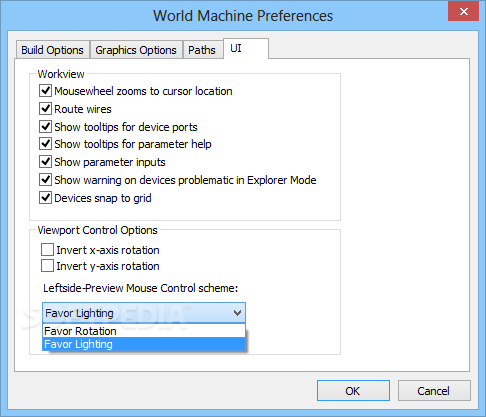This screenshot has width=486, height=417.
Task: Click the Viewport Control Options heading
Action: 97,230
